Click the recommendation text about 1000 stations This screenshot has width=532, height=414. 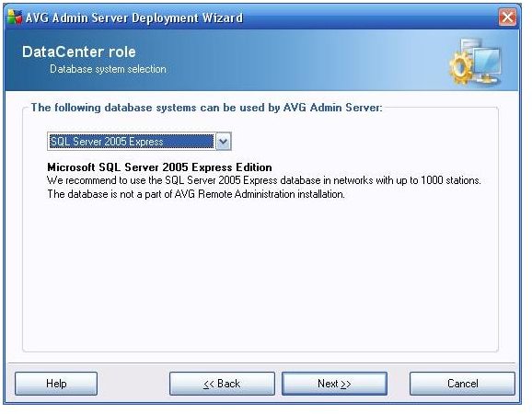(x=264, y=180)
